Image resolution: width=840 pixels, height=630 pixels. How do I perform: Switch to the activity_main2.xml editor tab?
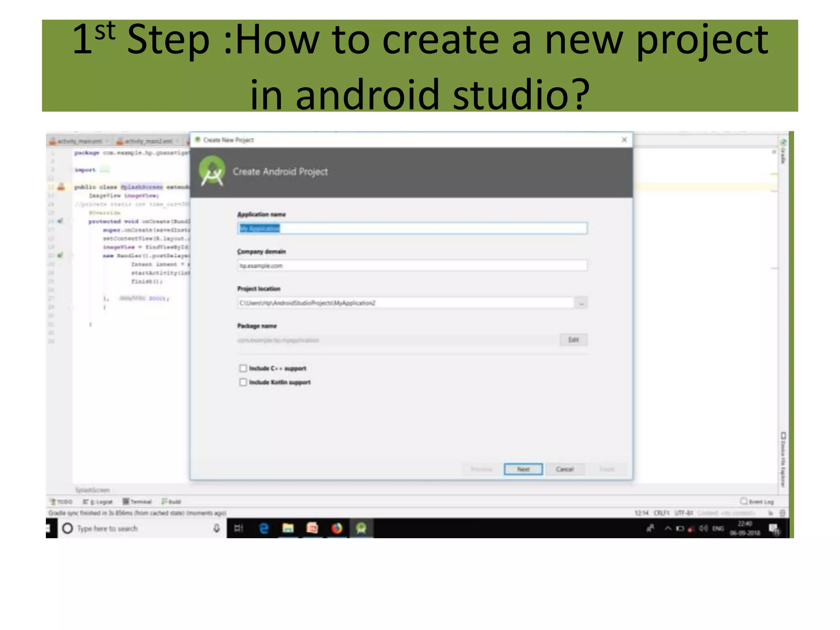[x=148, y=141]
